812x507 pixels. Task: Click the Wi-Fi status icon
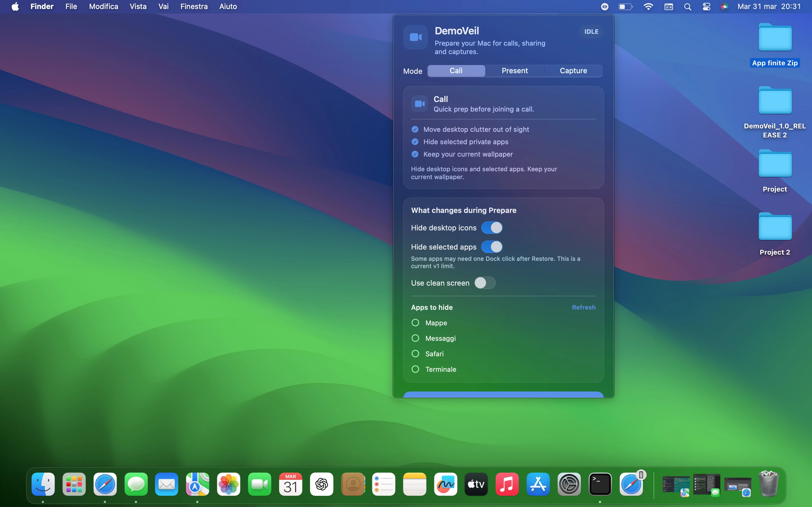click(x=648, y=7)
